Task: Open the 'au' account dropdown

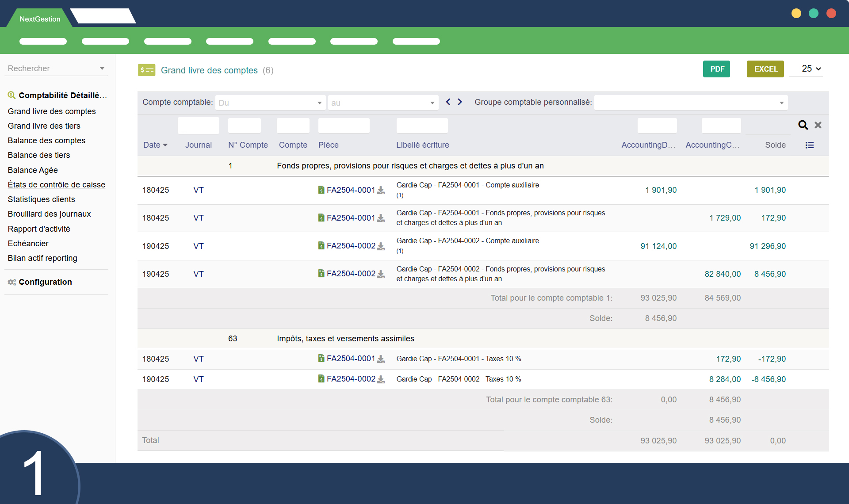Action: pyautogui.click(x=383, y=103)
